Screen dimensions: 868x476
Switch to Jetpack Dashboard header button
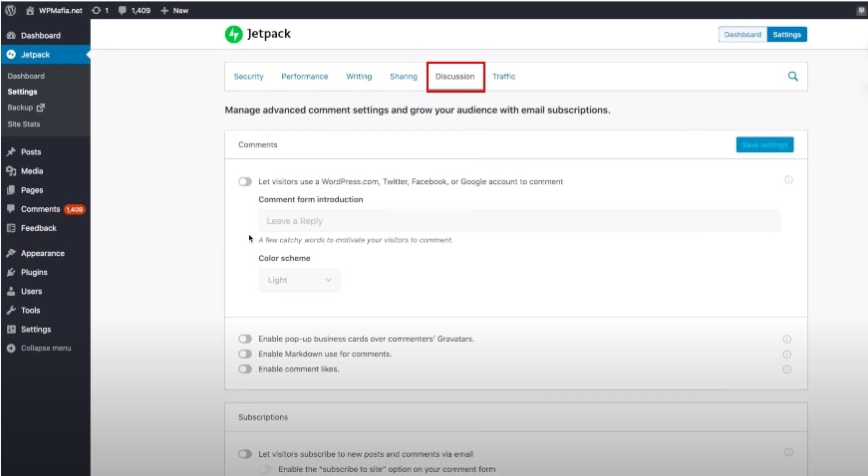[742, 34]
